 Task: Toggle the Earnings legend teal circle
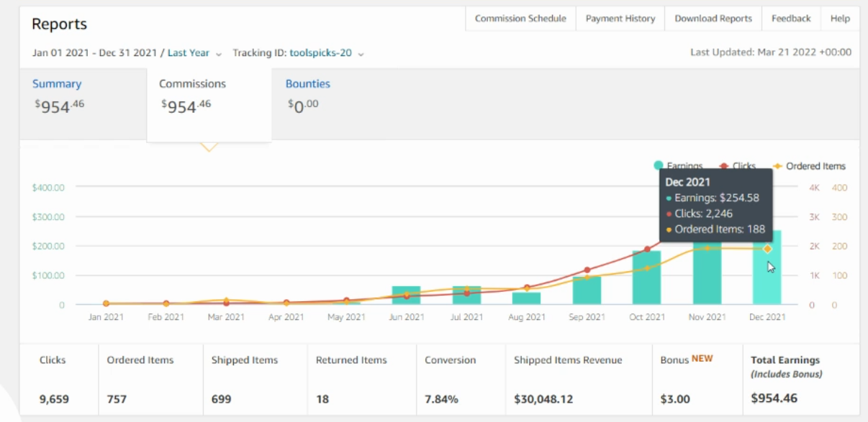tap(658, 166)
